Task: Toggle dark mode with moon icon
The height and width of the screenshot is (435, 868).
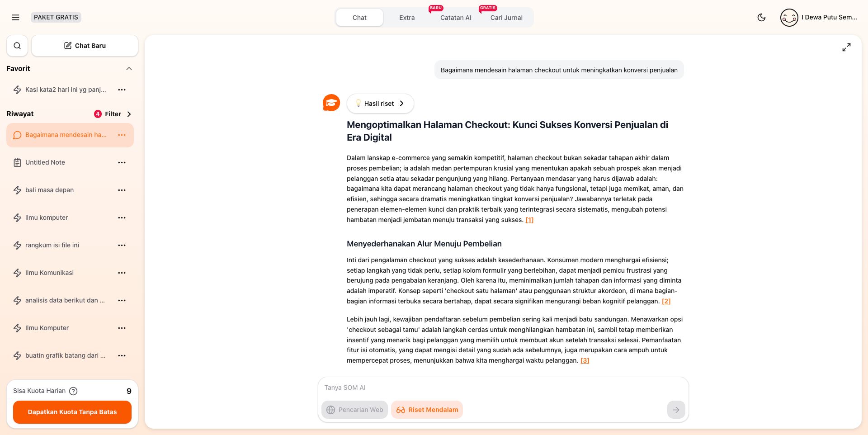Action: click(x=761, y=18)
